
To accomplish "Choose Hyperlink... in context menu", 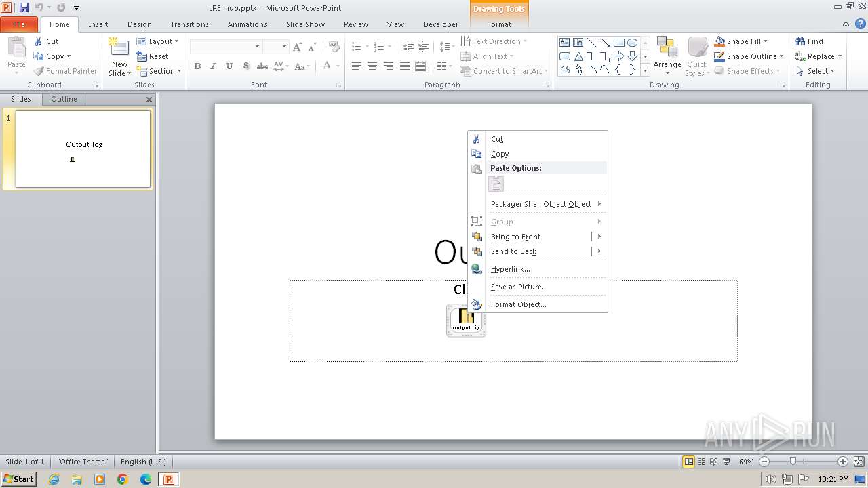I will (538, 269).
